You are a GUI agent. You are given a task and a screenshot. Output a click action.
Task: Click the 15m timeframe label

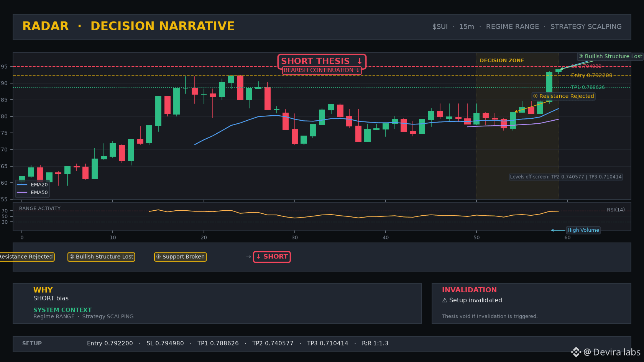[x=467, y=27]
